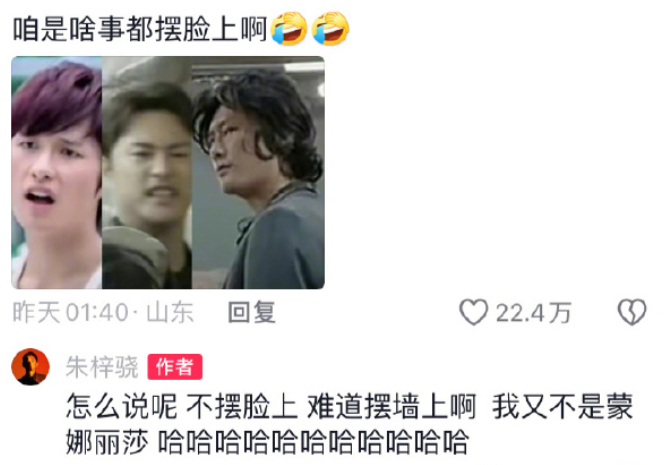Tap 回复 to reply to the comment
Screen dimensions: 667x465
click(252, 312)
